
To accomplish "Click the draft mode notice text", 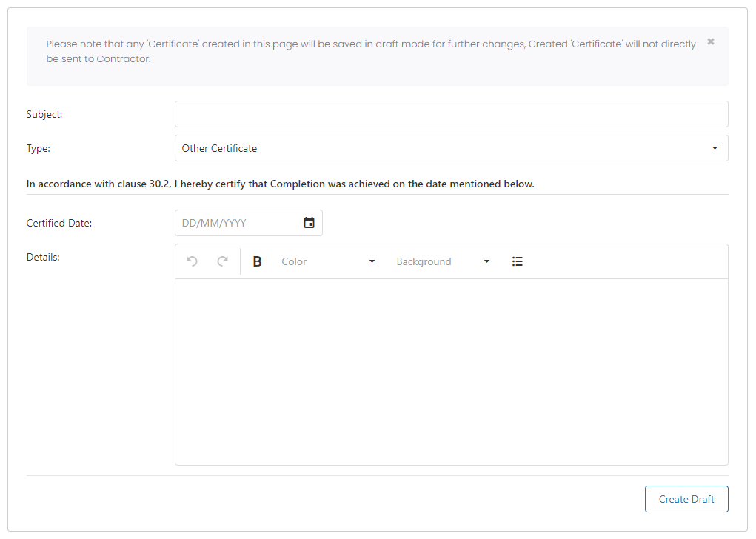I will [371, 51].
